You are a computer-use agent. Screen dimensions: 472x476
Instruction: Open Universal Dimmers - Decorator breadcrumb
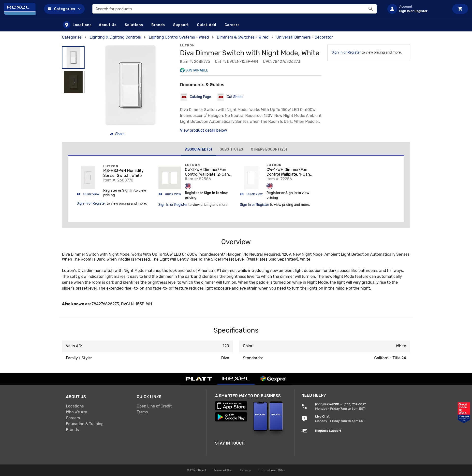pos(304,37)
